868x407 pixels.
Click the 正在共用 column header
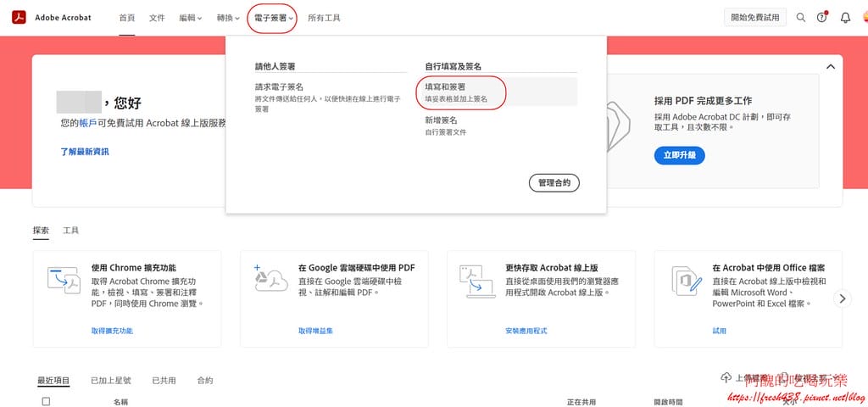click(x=581, y=402)
